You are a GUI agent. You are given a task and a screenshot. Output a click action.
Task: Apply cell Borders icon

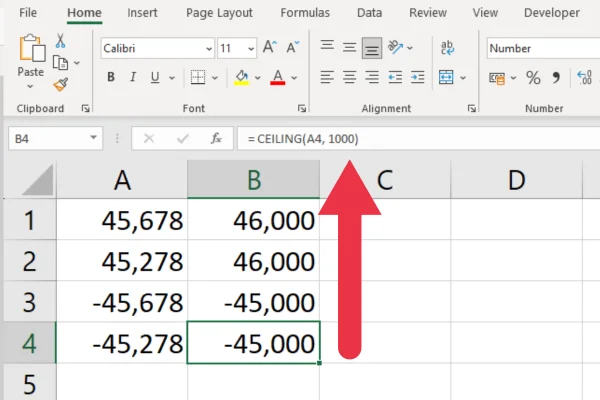pos(198,77)
